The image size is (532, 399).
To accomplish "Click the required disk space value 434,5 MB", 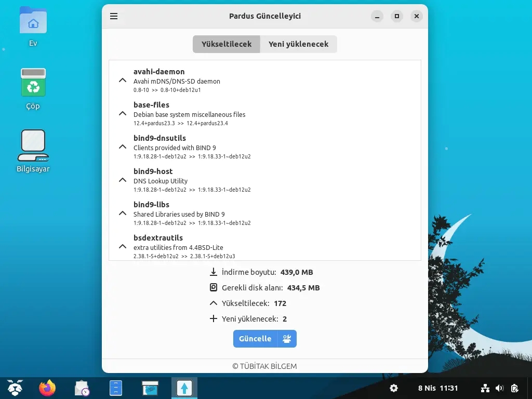I will [x=303, y=288].
